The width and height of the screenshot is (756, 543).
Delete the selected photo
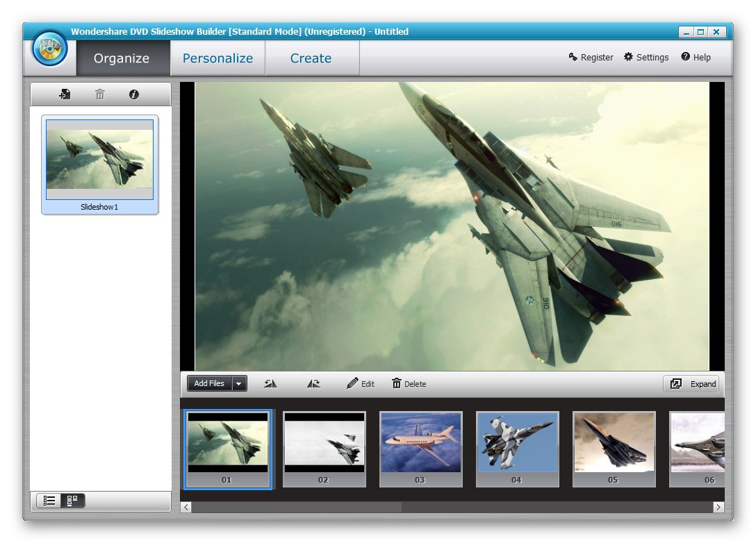point(409,383)
